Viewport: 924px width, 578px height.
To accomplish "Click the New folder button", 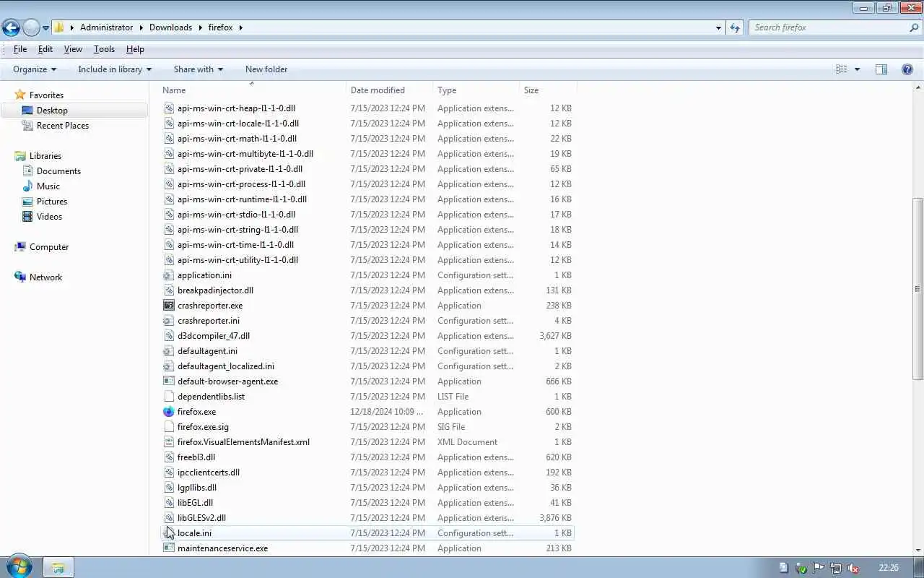I will point(266,69).
